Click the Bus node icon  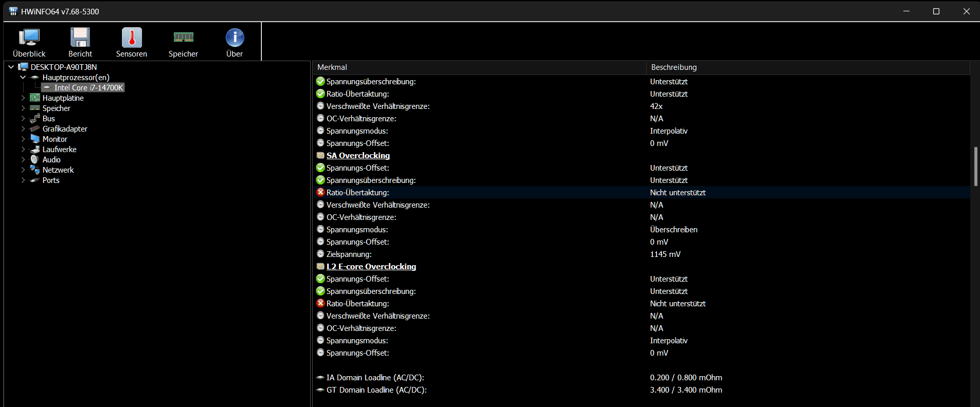35,118
